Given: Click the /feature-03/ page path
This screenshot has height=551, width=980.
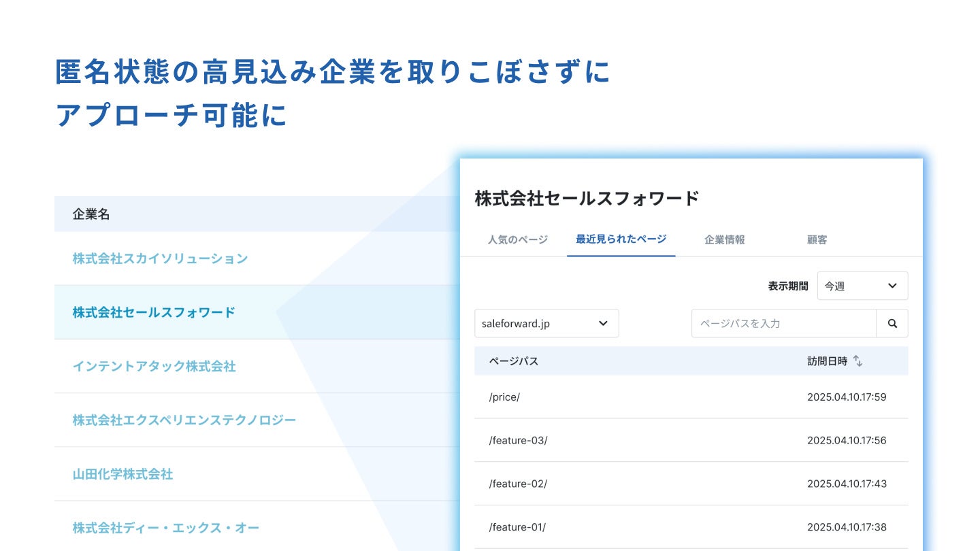Looking at the screenshot, I should [x=518, y=440].
